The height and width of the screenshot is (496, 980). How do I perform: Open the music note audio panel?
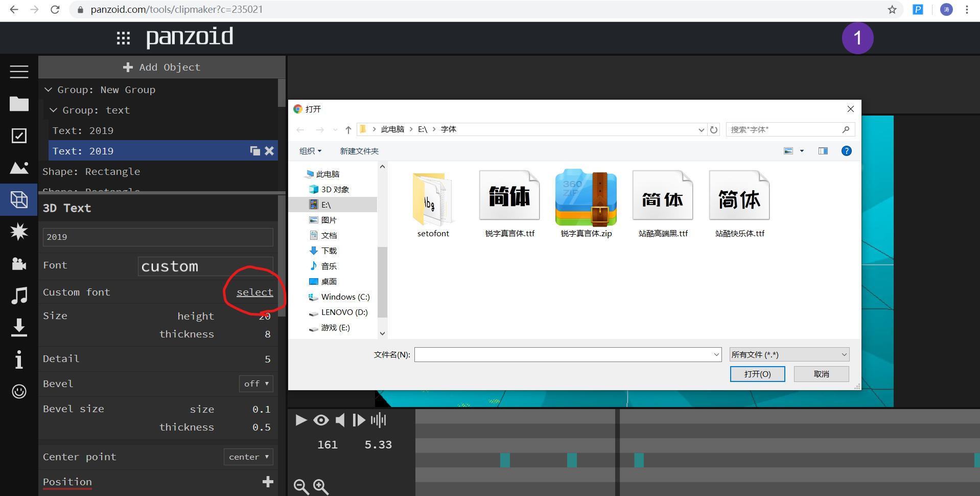pos(19,296)
